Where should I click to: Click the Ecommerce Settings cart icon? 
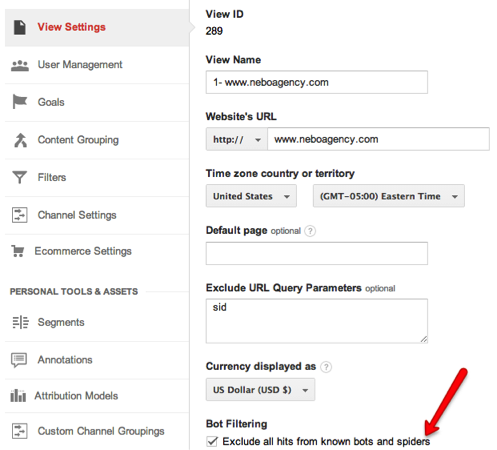[18, 251]
